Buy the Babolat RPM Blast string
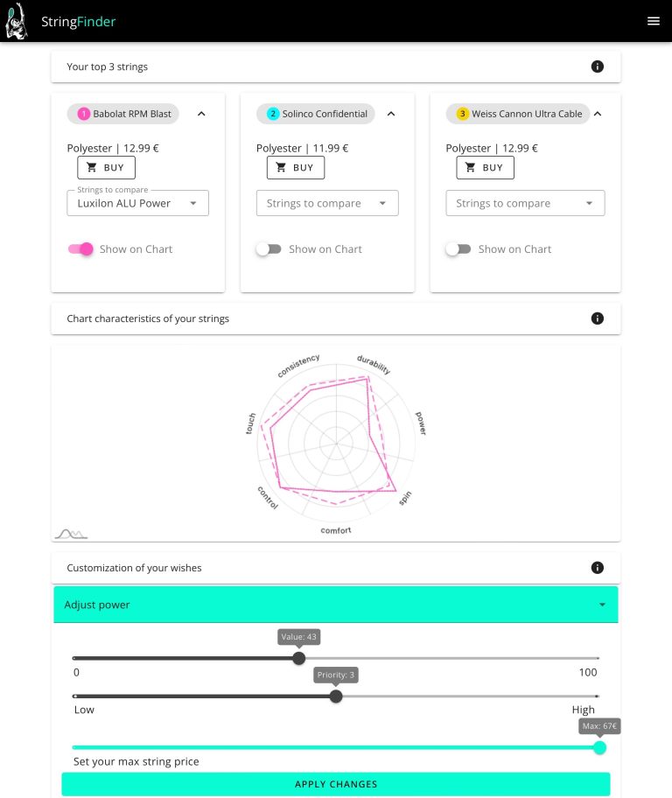This screenshot has width=672, height=798. click(x=106, y=167)
